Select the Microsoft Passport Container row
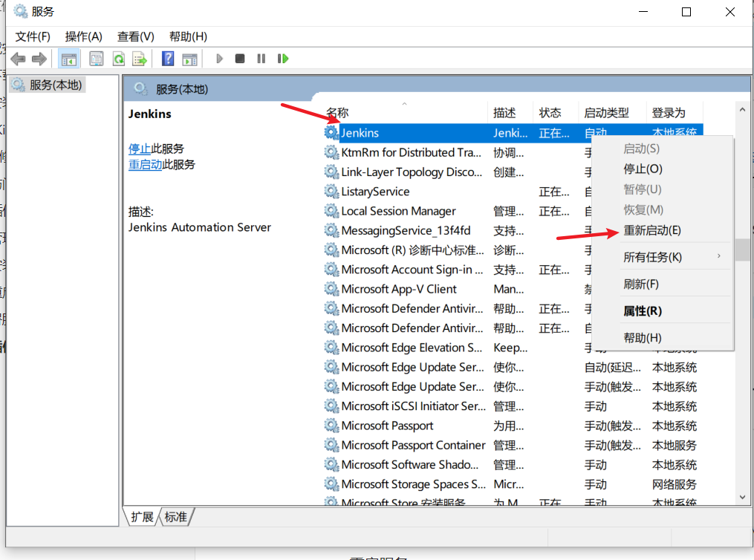 tap(513, 445)
